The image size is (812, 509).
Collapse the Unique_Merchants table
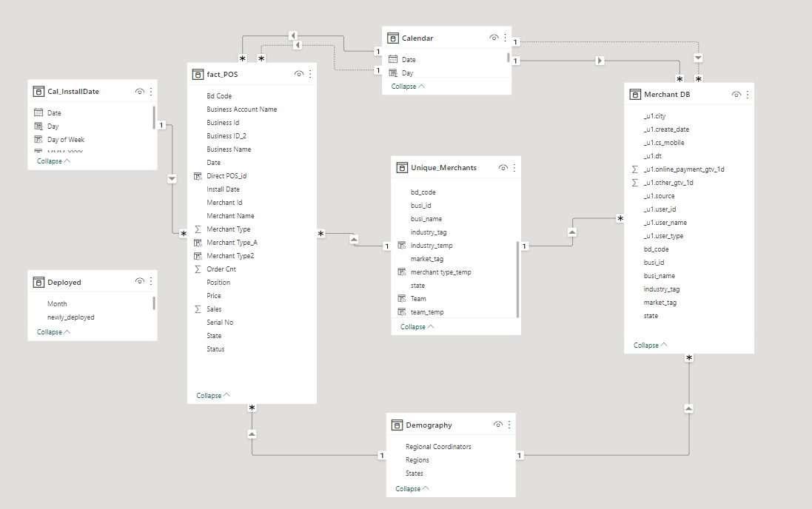tap(417, 327)
